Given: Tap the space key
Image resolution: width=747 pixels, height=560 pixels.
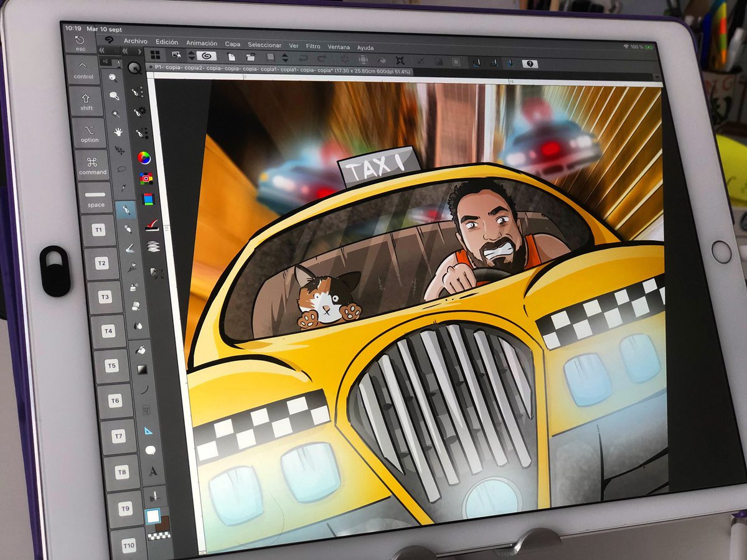Looking at the screenshot, I should [x=95, y=198].
